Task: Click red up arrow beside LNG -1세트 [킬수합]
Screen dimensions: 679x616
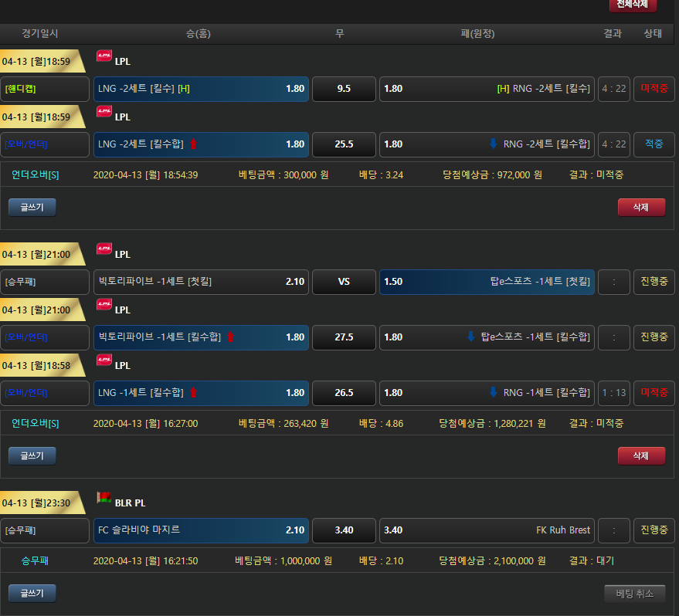Action: point(193,393)
